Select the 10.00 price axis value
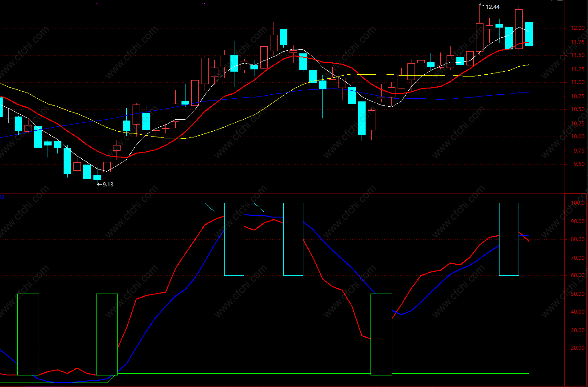This screenshot has height=387, width=588. coord(577,137)
